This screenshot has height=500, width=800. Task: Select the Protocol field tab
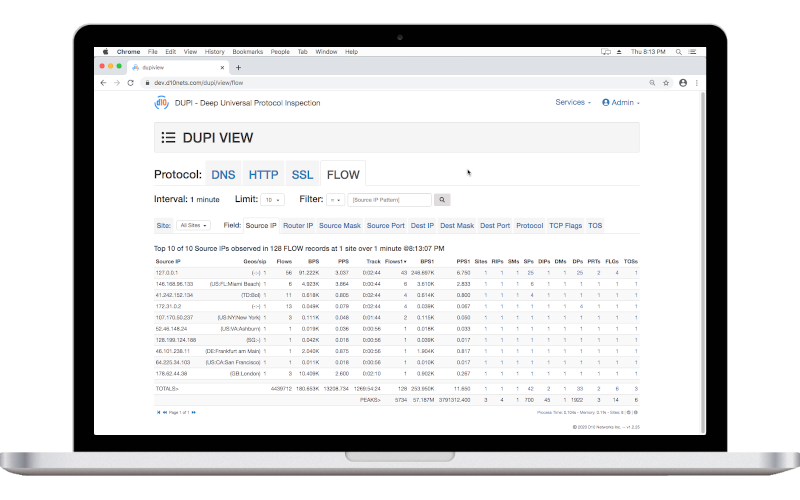pyautogui.click(x=530, y=226)
